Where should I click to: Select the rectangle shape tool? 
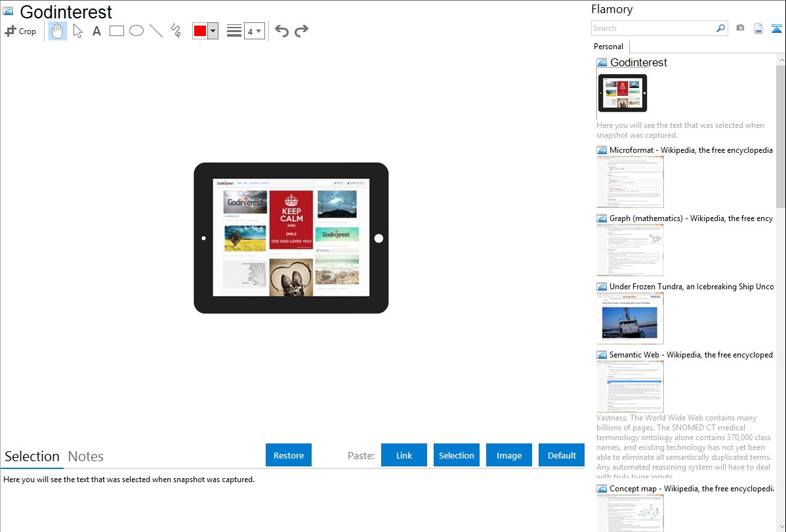coord(116,31)
